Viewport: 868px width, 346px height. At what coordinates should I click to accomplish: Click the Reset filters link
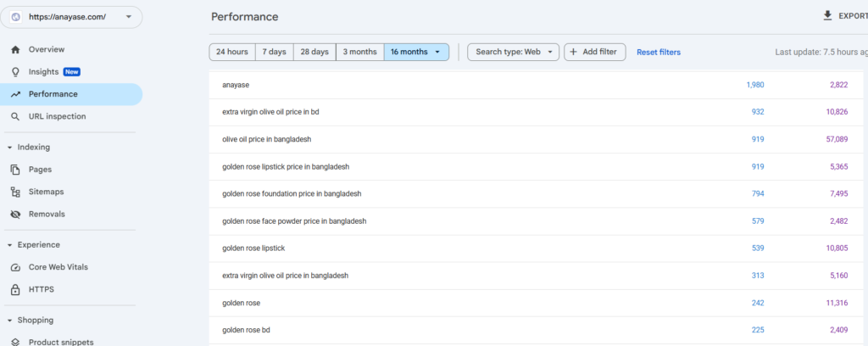coord(659,53)
